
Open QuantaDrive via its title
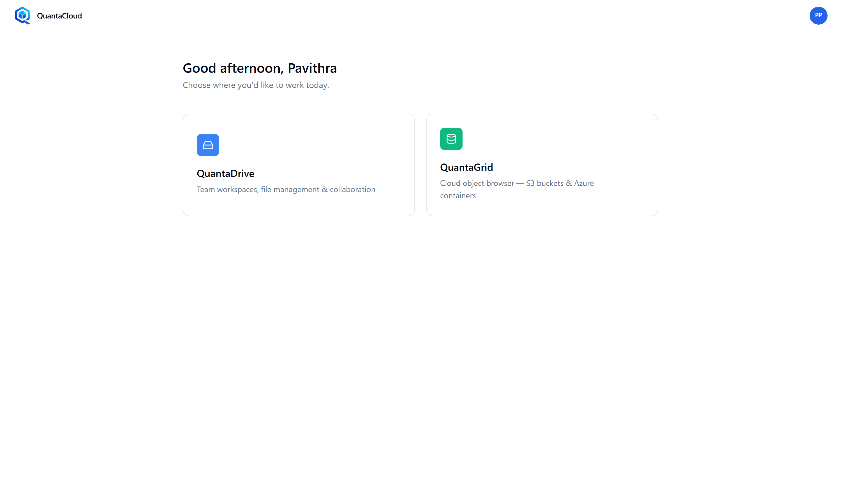225,174
